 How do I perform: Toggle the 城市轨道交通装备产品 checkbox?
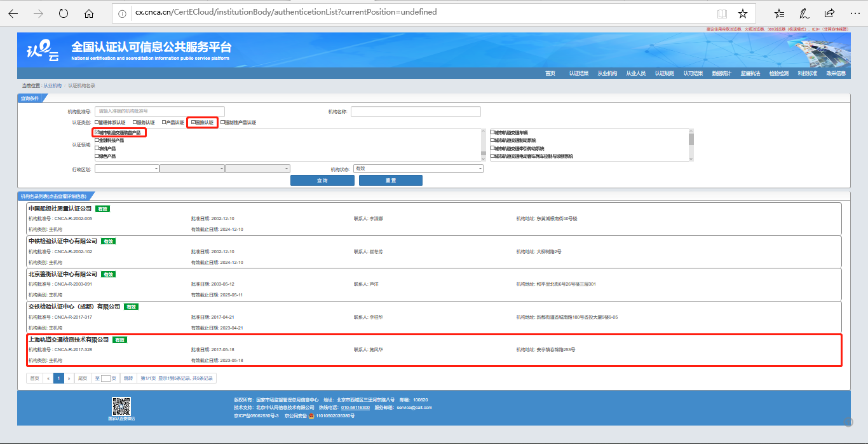[97, 132]
